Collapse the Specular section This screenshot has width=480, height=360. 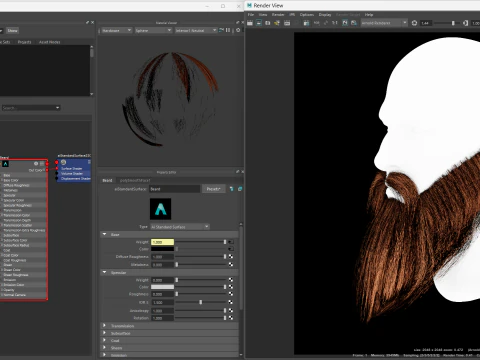(x=104, y=272)
